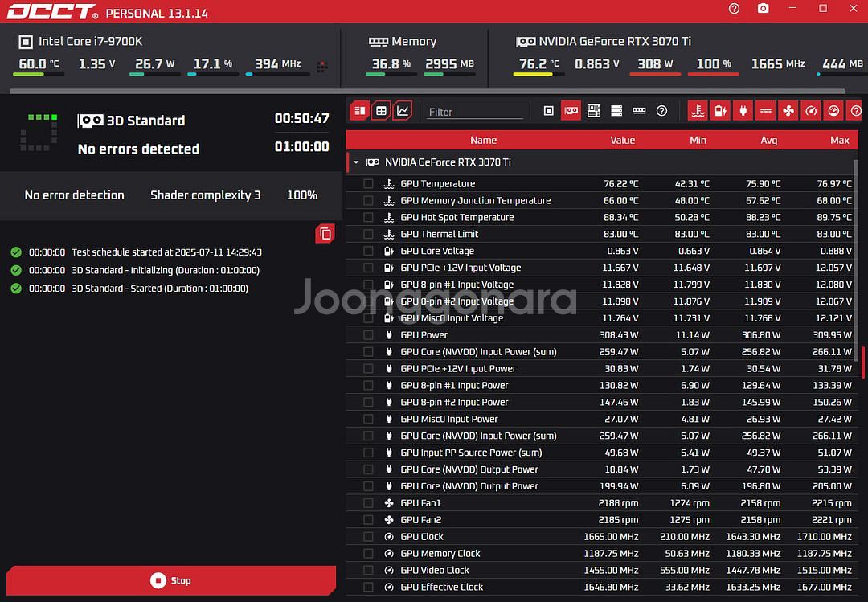The width and height of the screenshot is (868, 602).
Task: Select the GPU Video Clock row name
Action: tap(435, 571)
